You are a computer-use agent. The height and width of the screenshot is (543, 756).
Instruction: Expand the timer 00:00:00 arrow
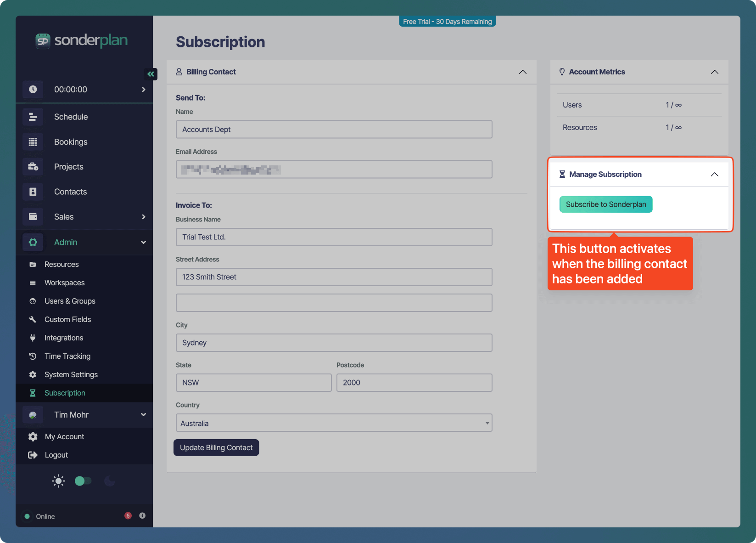(x=144, y=90)
